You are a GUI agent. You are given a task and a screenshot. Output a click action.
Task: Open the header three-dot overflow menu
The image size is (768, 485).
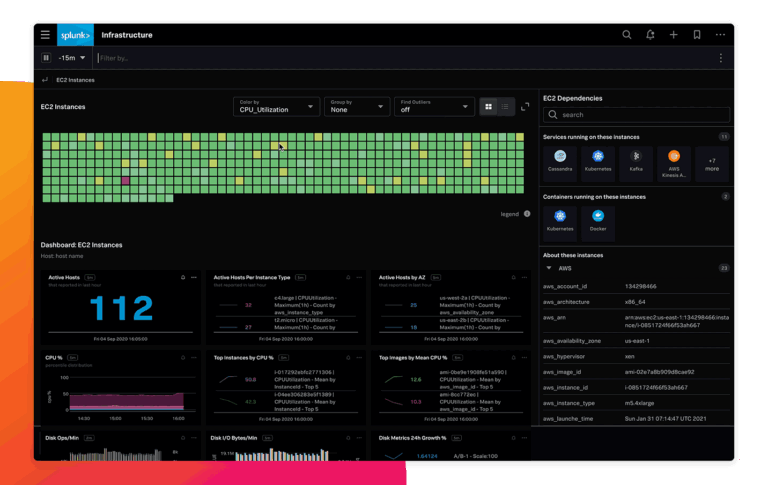720,35
